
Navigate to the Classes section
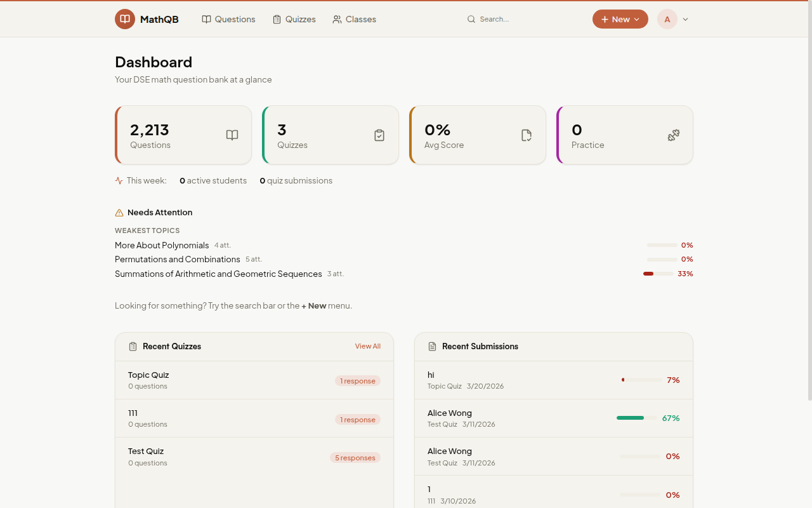pos(354,19)
